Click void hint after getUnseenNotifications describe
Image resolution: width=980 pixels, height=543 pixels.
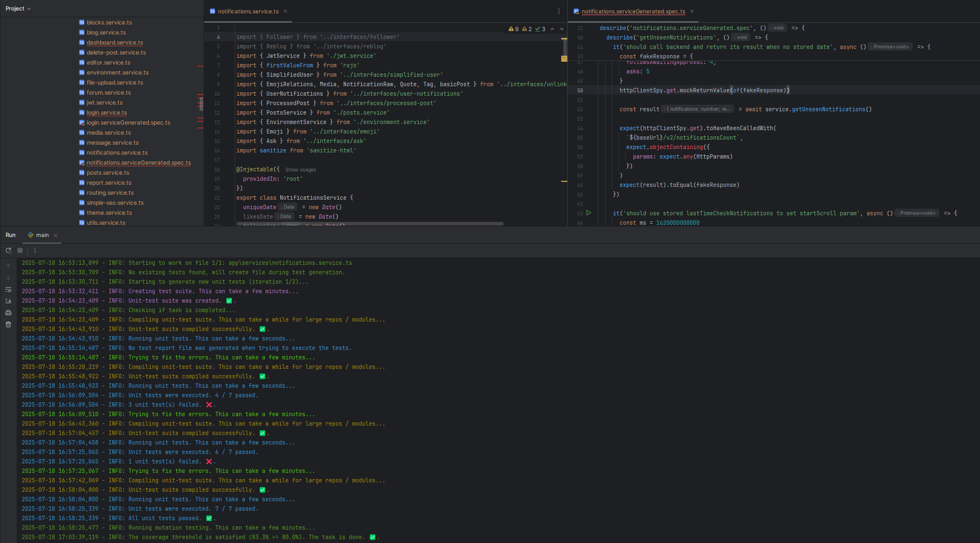pos(740,37)
